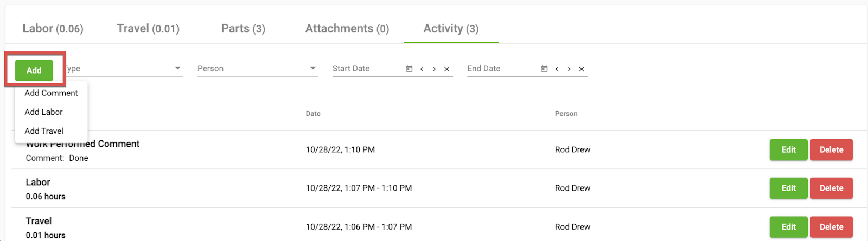Image resolution: width=868 pixels, height=241 pixels.
Task: Click the green Add button
Action: coord(34,70)
